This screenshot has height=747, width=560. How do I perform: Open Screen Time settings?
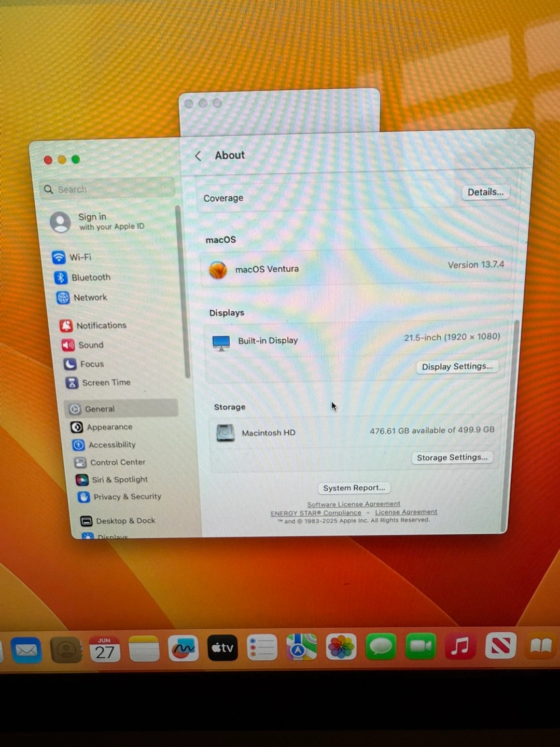(x=98, y=383)
